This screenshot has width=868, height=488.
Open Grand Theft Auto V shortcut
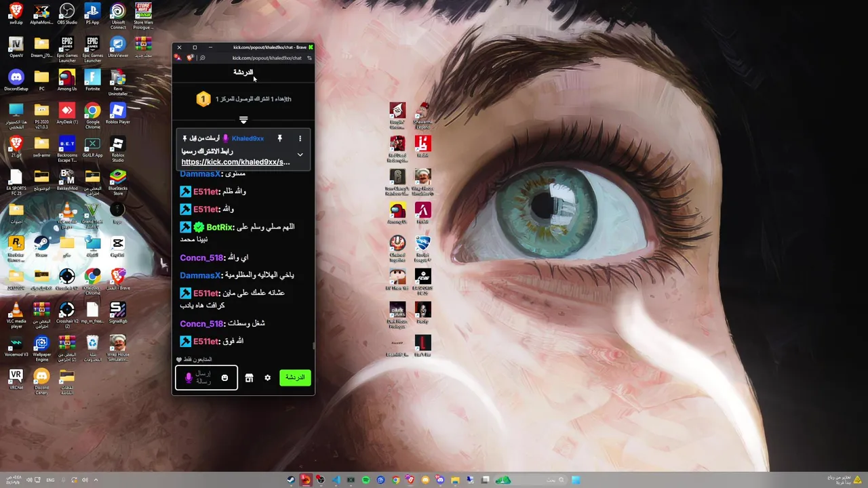(92, 213)
